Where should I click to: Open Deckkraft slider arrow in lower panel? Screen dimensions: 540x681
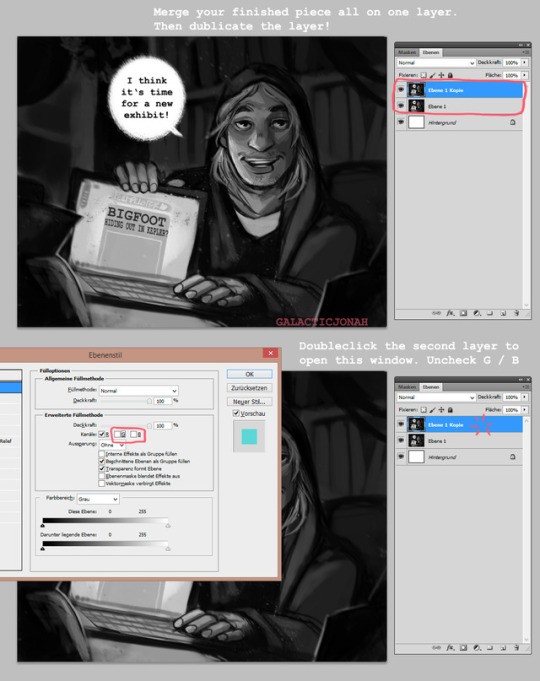(525, 397)
